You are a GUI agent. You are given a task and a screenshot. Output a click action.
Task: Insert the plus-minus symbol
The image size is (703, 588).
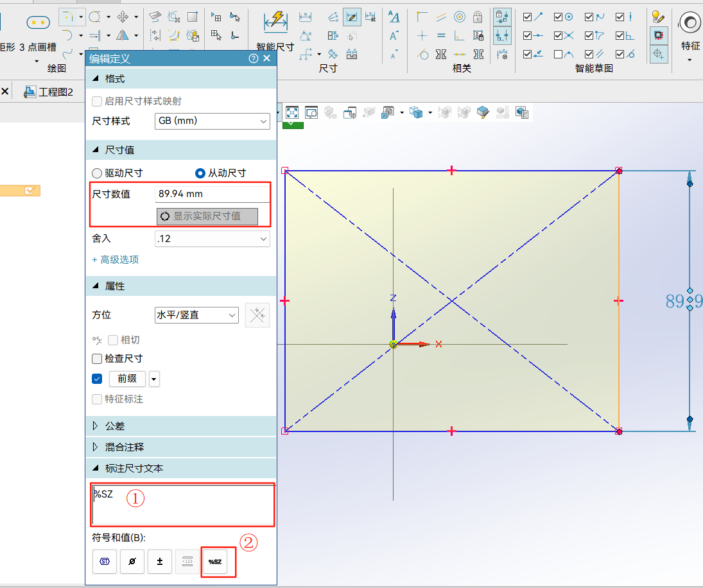[160, 562]
